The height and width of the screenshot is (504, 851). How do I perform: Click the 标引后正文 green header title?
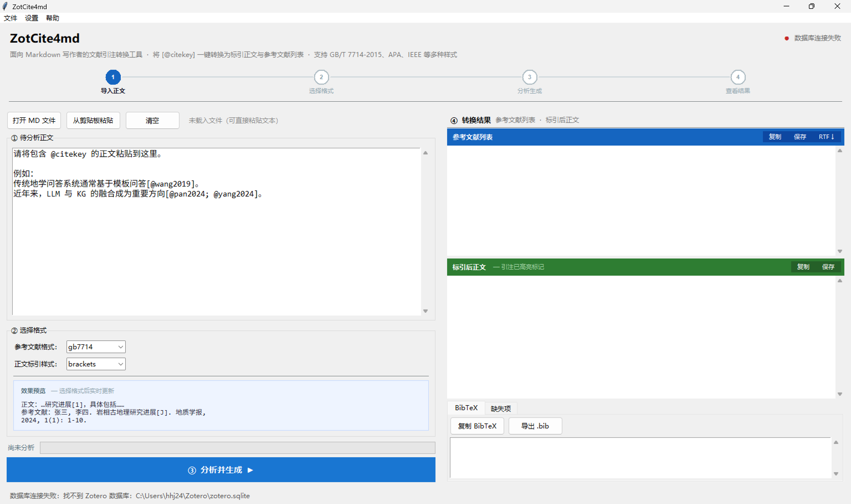point(469,267)
